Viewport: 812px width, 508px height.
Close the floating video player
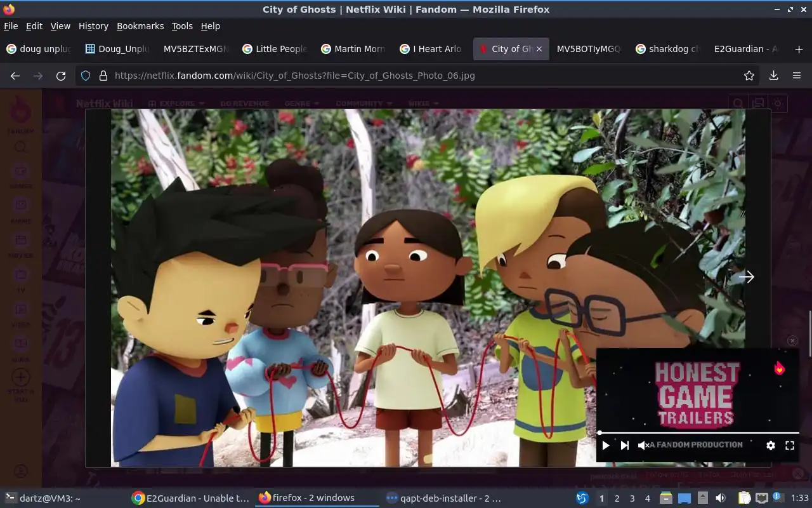point(792,341)
